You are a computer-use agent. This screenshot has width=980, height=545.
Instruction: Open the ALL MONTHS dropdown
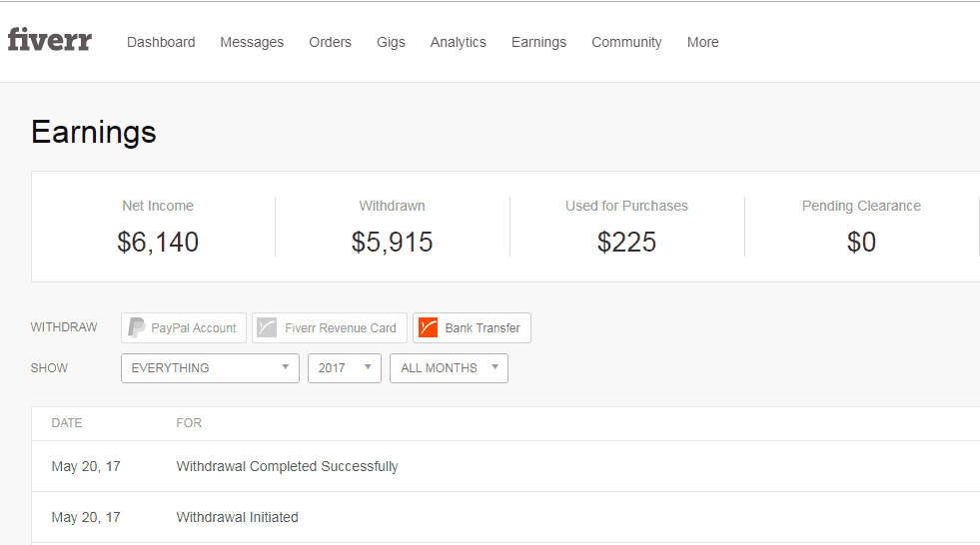point(449,368)
